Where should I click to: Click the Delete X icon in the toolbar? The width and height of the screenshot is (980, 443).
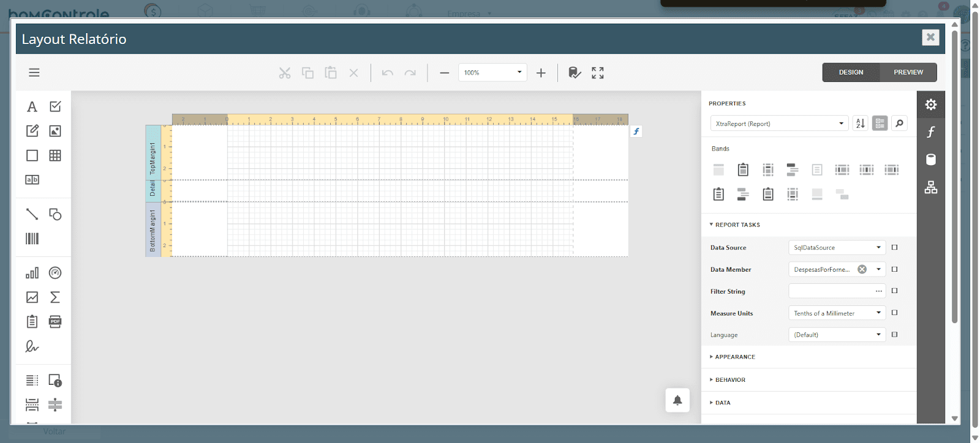point(353,73)
